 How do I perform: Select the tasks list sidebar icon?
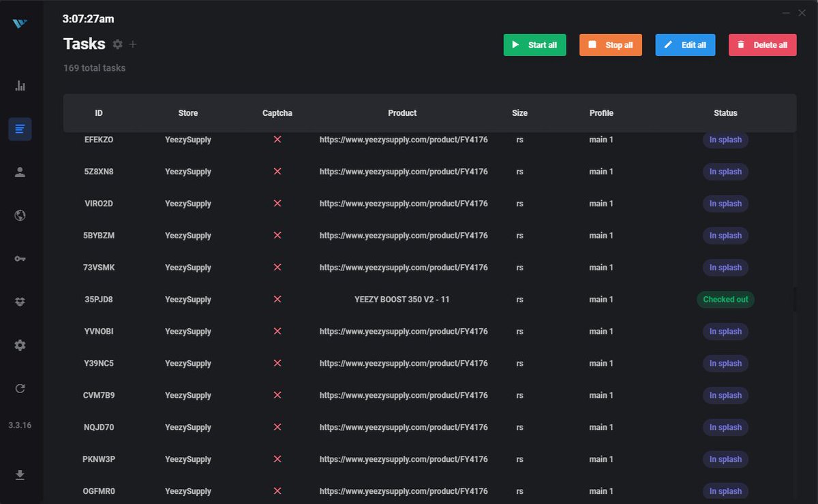(20, 129)
